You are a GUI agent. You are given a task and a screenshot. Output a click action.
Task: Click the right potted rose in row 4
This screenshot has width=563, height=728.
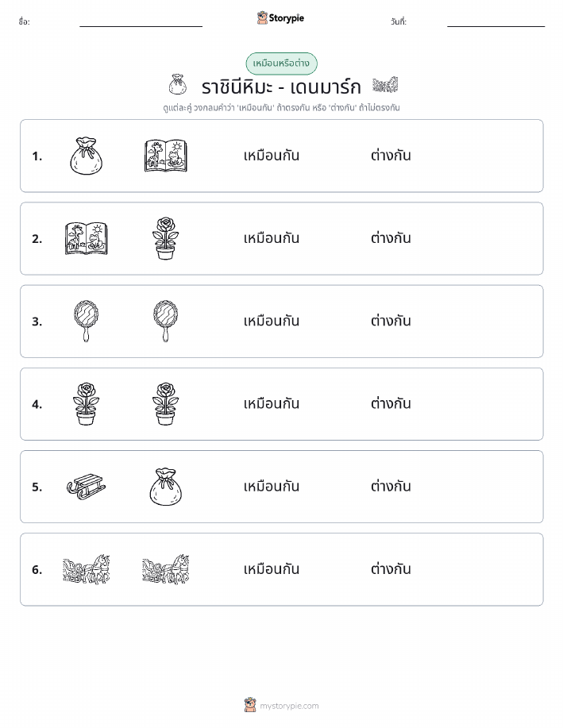click(166, 404)
